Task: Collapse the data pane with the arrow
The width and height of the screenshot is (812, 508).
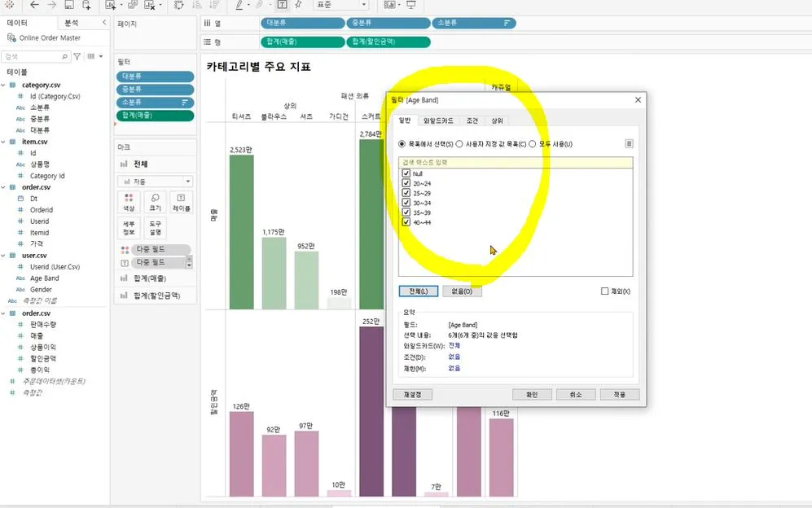Action: (104, 23)
